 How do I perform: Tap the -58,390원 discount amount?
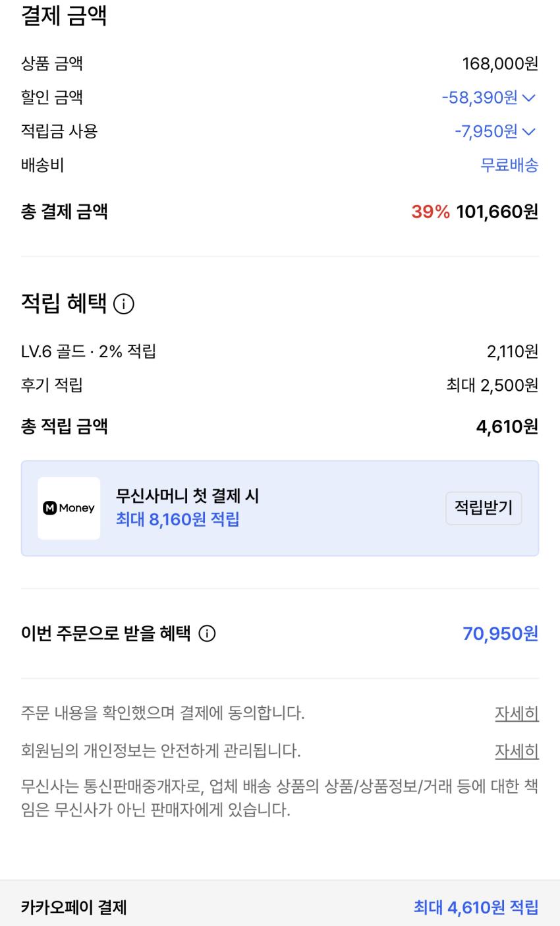click(480, 98)
